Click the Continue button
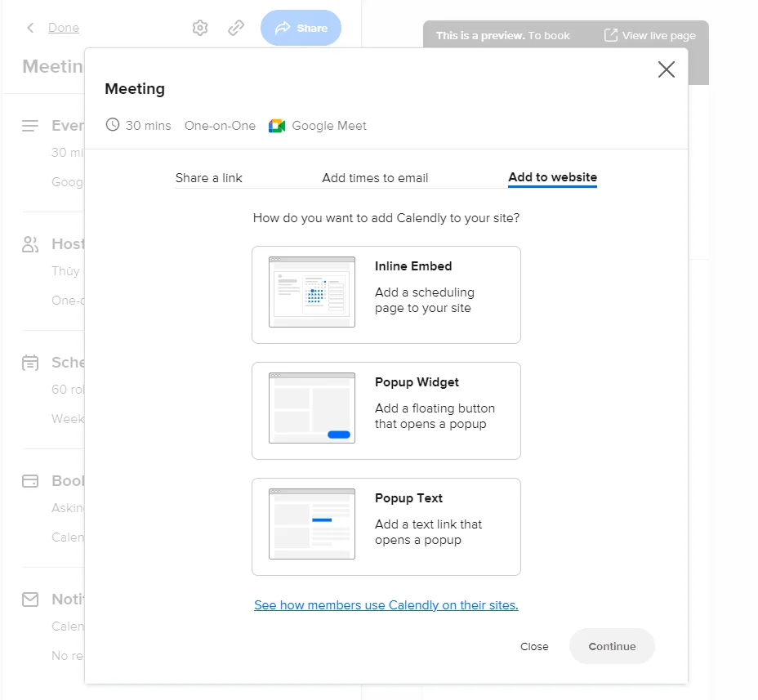The image size is (758, 700). tap(612, 646)
